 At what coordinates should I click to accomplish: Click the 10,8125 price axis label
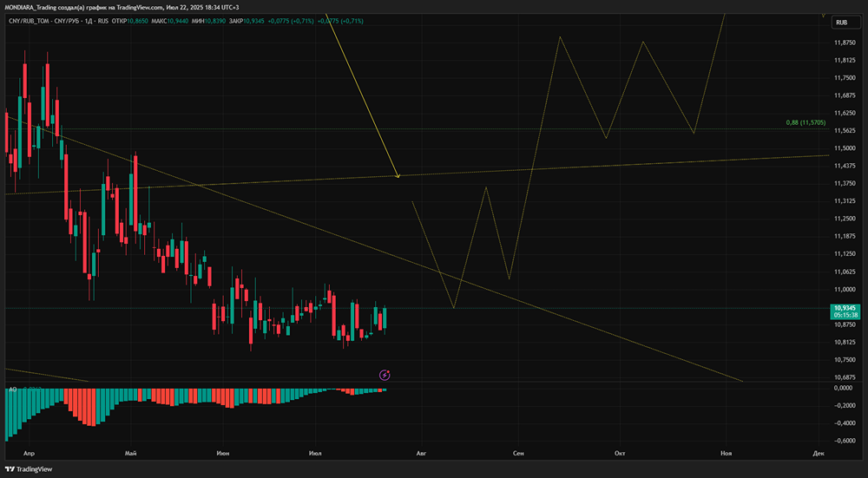845,342
